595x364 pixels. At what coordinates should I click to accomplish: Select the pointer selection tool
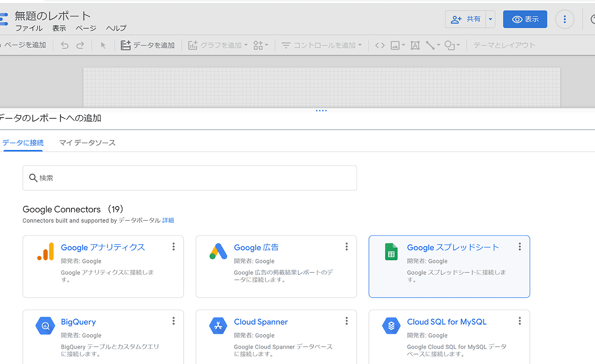point(103,45)
